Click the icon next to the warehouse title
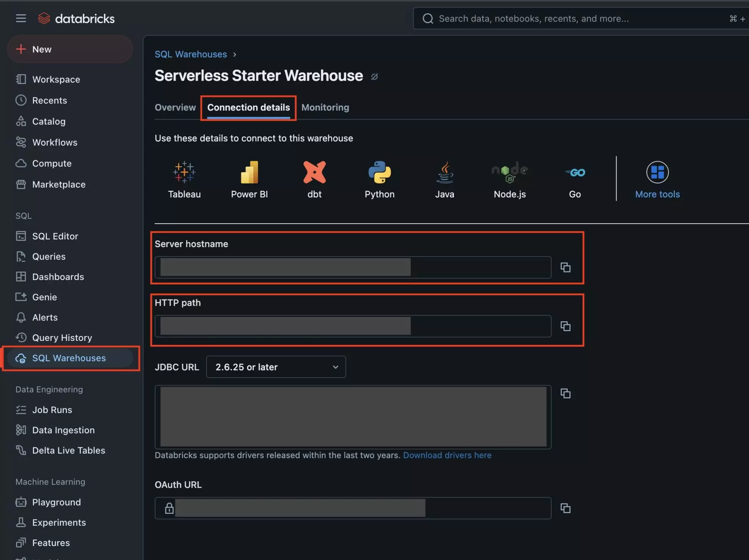Viewport: 749px width, 560px height. pyautogui.click(x=374, y=76)
